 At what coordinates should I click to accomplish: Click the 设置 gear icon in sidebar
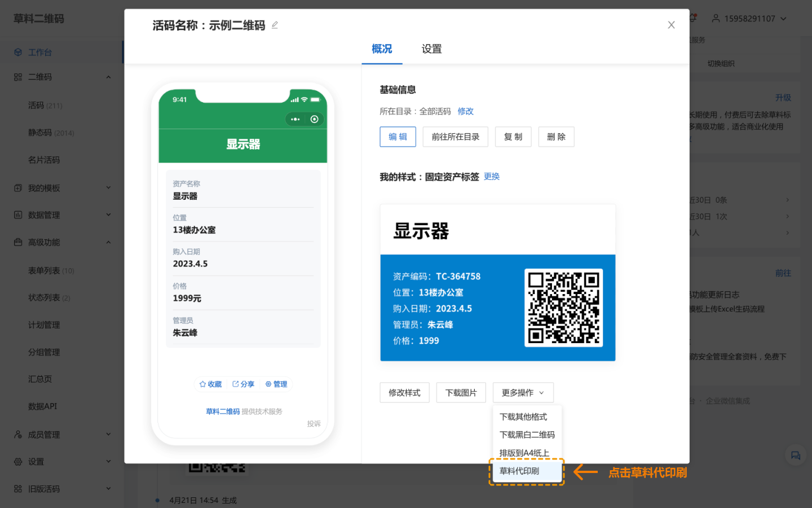click(18, 462)
